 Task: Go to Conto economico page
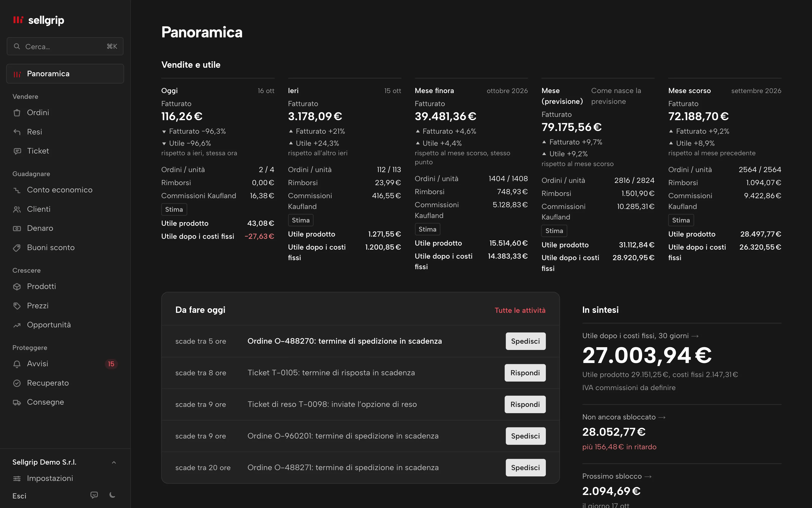click(60, 190)
